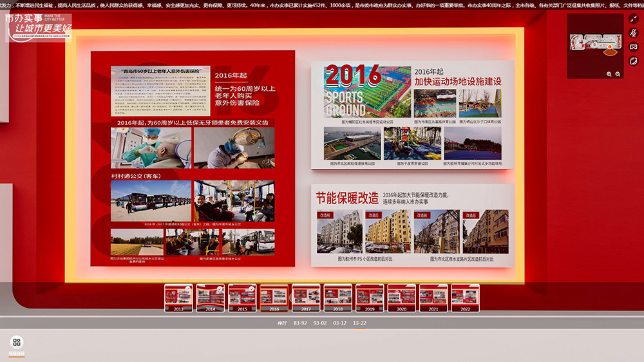Jump to the 2017 scene thumbnail
Image resolution: width=644 pixels, height=362 pixels.
tap(306, 298)
